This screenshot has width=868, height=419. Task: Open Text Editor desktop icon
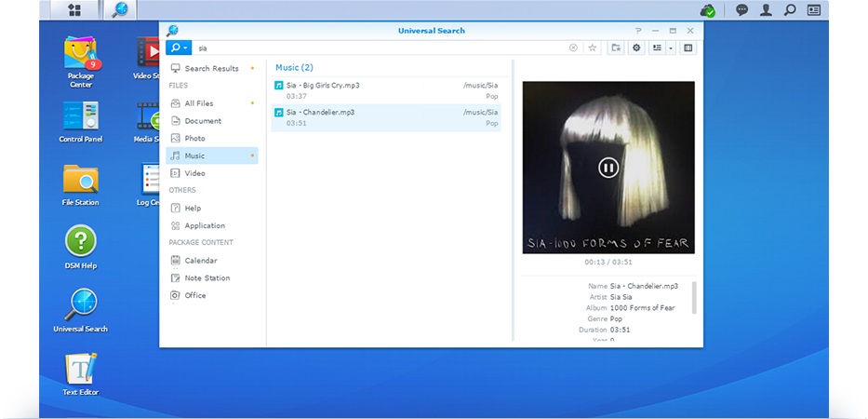tap(81, 374)
